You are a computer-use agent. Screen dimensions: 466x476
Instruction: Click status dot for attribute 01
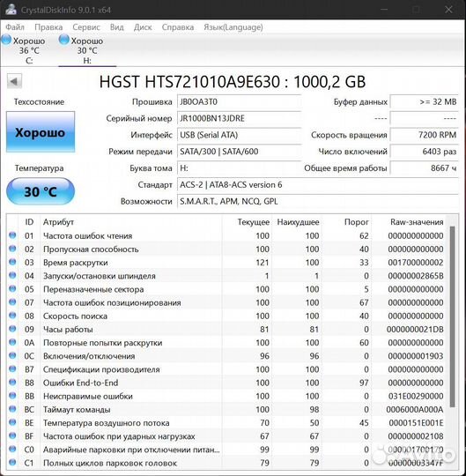click(12, 235)
